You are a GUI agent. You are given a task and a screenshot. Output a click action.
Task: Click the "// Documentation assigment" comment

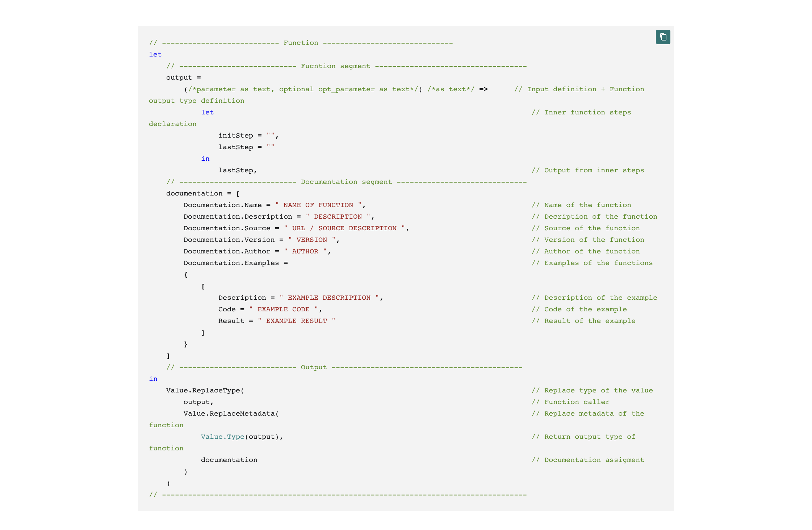click(x=588, y=460)
